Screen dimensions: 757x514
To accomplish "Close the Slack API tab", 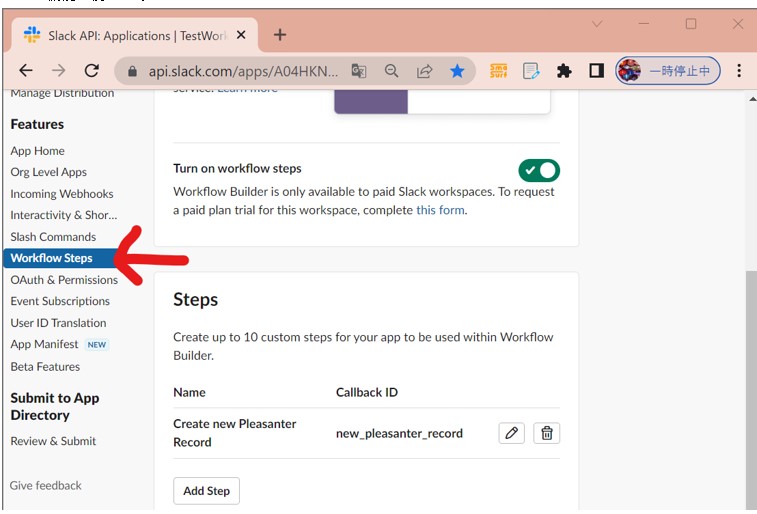I will [x=241, y=35].
